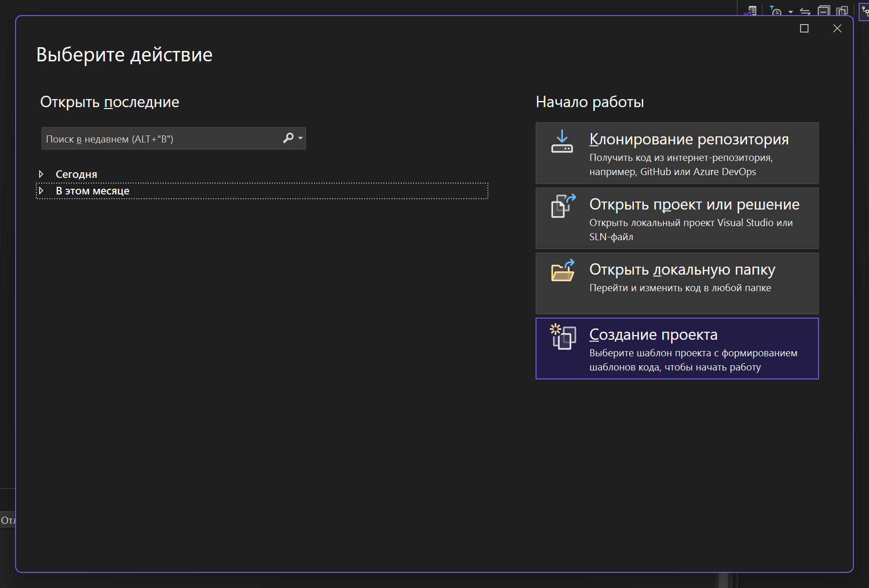Start 'Создание проекта' from the highlighted card

(x=677, y=348)
